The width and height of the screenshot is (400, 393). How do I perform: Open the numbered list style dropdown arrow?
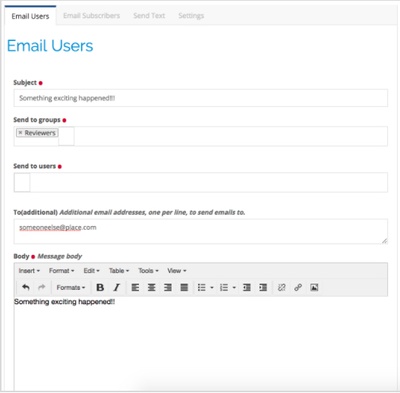(234, 287)
